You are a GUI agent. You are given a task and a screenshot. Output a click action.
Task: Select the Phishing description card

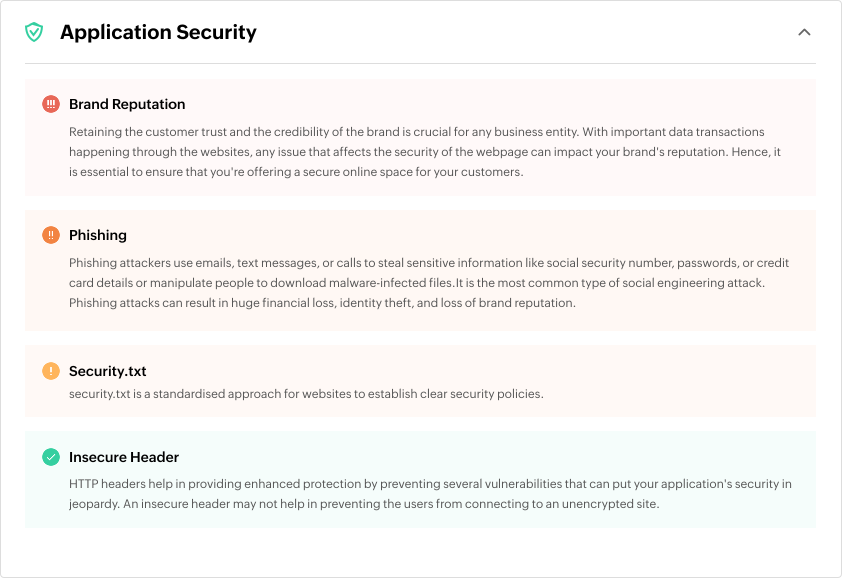[x=420, y=270]
